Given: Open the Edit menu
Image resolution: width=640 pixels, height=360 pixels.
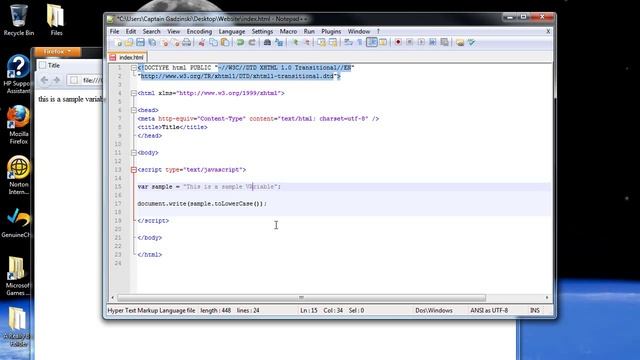Looking at the screenshot, I should (x=131, y=31).
